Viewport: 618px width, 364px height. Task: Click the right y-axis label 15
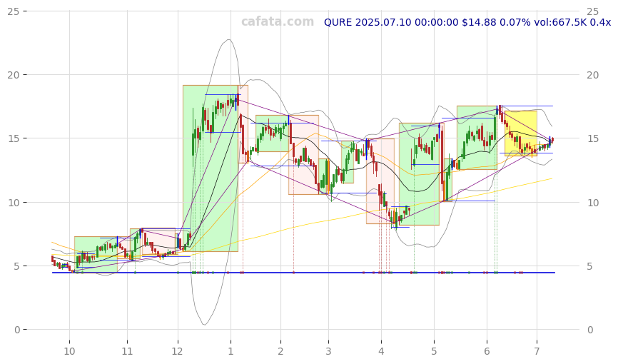(592, 138)
